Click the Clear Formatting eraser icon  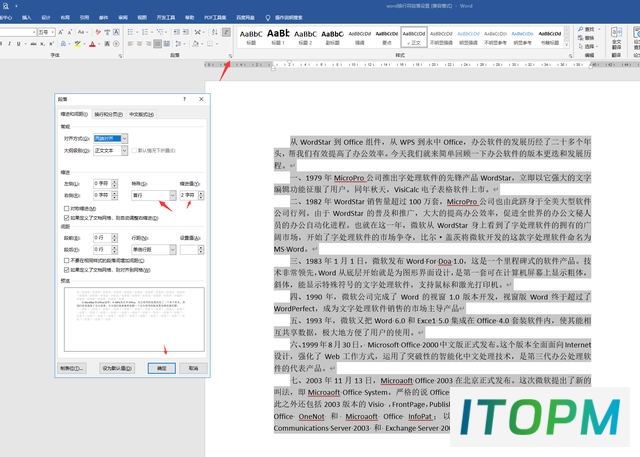[x=98, y=32]
